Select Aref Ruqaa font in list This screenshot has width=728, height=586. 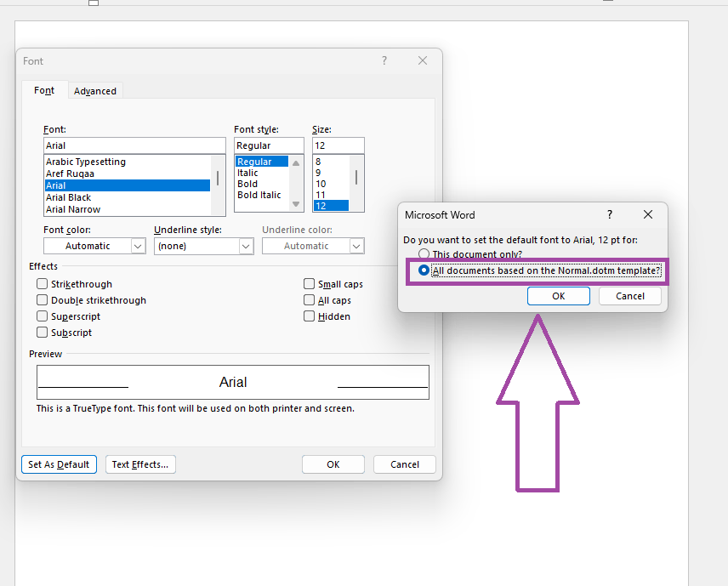point(128,174)
